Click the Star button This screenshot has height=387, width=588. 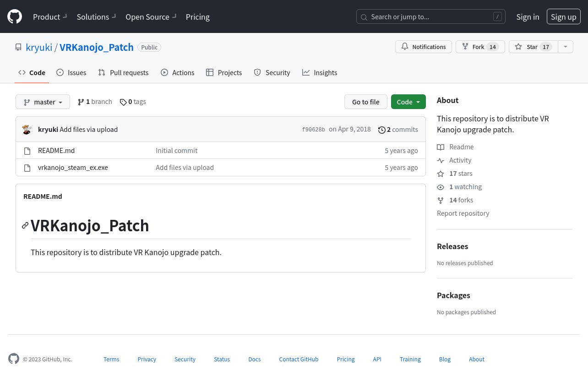[x=533, y=47]
